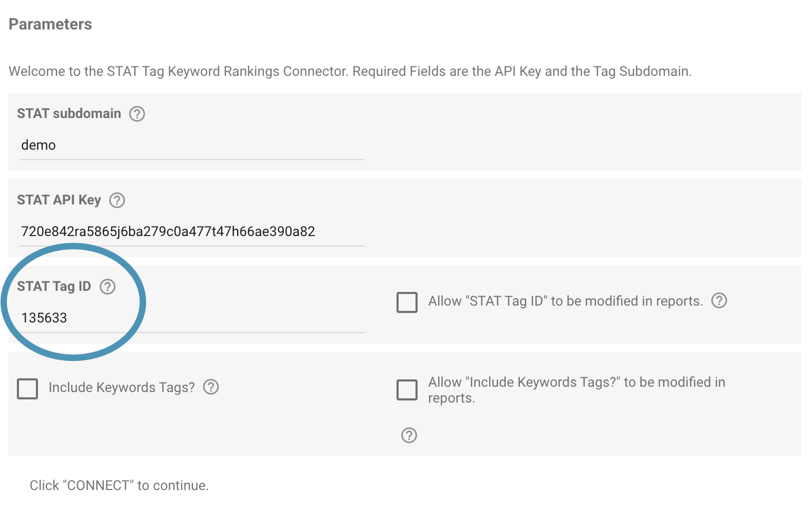Open the STAT Tag ID help tooltip
This screenshot has width=812, height=509.
[x=108, y=287]
